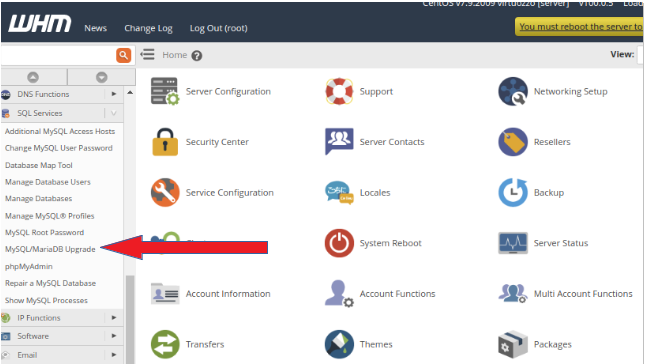Open MySQL/MariaDB Upgrade
The width and height of the screenshot is (645, 364).
click(50, 249)
